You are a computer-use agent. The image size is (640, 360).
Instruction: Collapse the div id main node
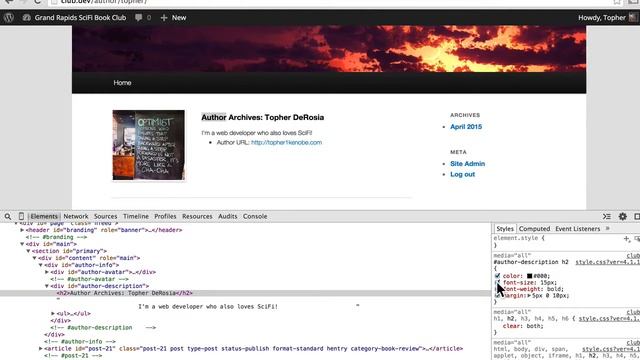(22, 244)
